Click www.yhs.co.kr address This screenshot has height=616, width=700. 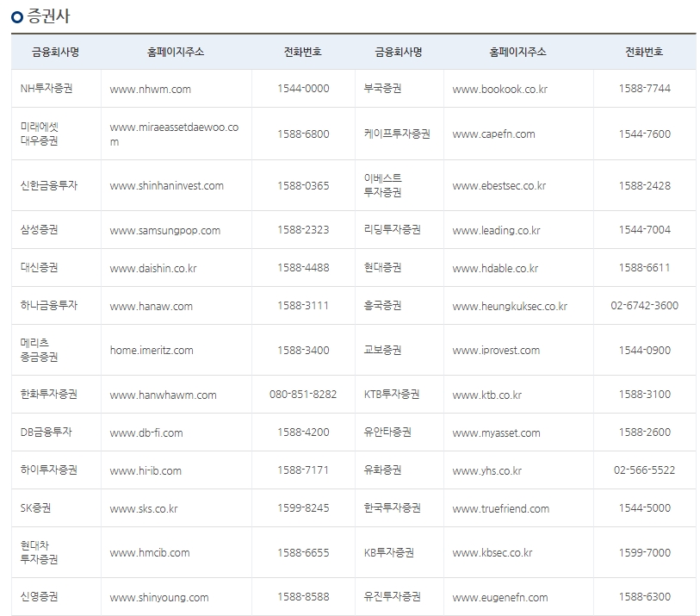coord(487,471)
